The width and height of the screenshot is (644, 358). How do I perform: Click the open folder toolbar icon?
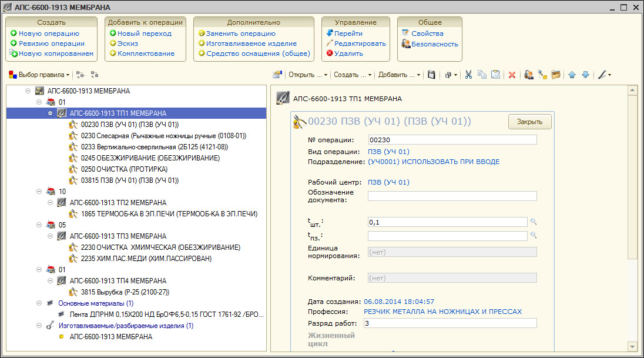click(x=555, y=75)
